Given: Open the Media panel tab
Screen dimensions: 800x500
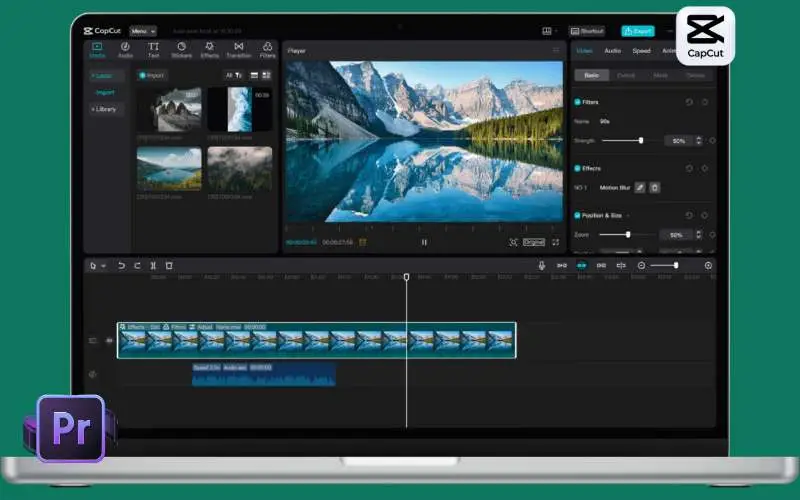Looking at the screenshot, I should (97, 50).
